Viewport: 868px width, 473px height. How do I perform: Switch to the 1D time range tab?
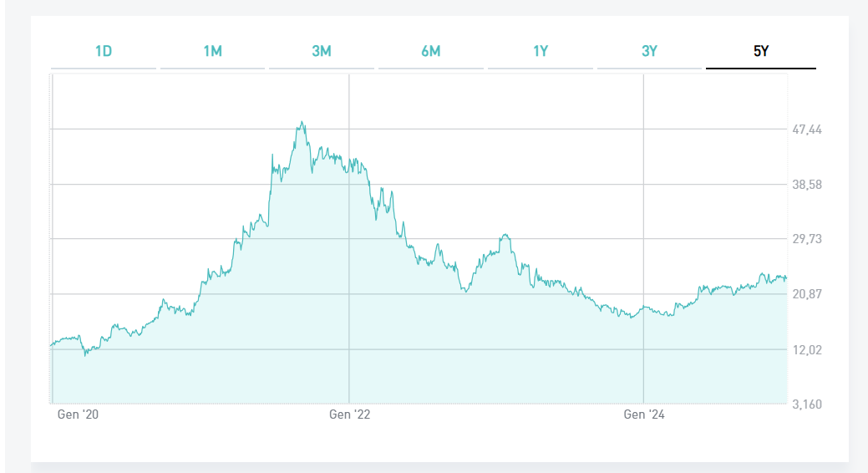click(x=104, y=52)
